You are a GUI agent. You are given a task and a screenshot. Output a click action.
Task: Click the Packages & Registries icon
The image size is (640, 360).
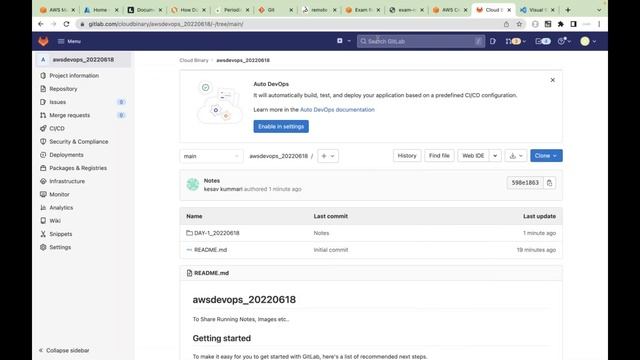pos(43,168)
